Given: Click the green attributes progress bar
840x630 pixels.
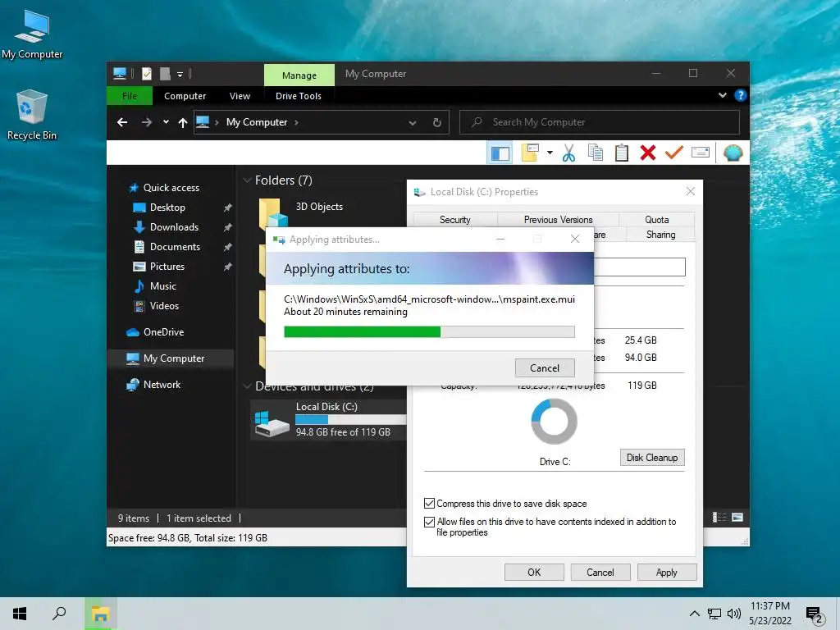Looking at the screenshot, I should (x=429, y=332).
